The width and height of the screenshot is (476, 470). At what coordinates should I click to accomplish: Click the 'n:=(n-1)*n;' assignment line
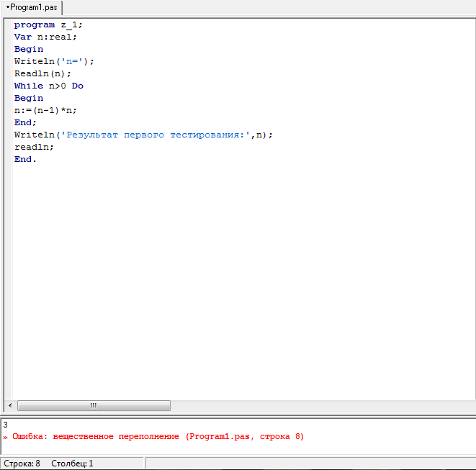tap(45, 110)
